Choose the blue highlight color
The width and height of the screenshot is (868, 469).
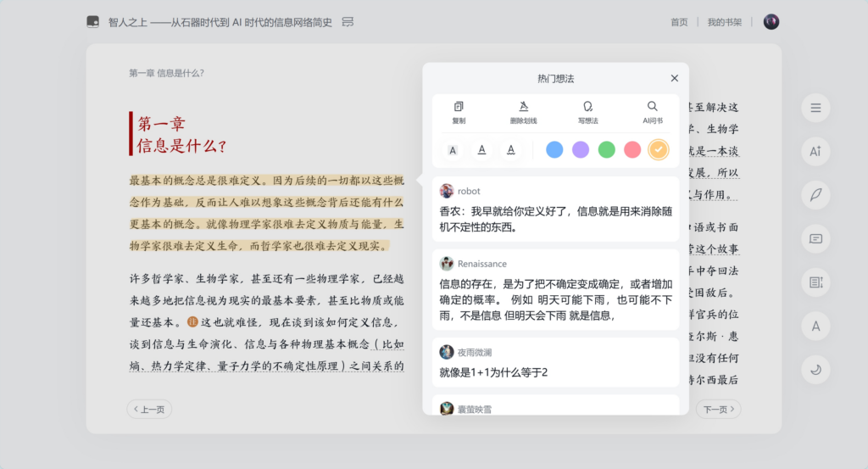pyautogui.click(x=554, y=150)
